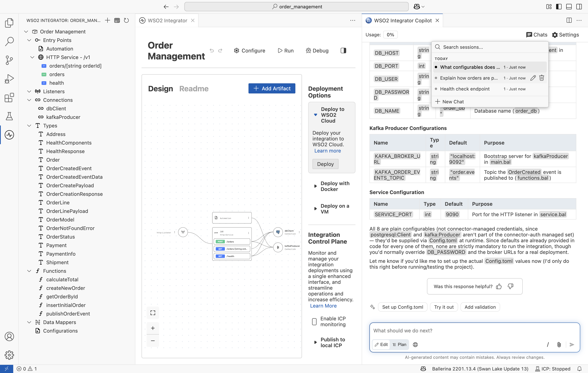Toggle the side panel next to Debug
Viewport: 588px width, 373px height.
343,51
